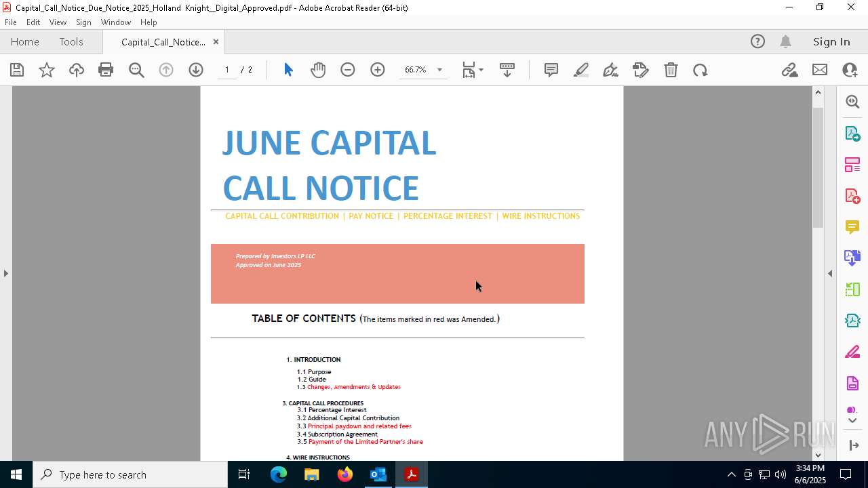Image resolution: width=868 pixels, height=488 pixels.
Task: Open the Help menu
Action: [x=149, y=22]
